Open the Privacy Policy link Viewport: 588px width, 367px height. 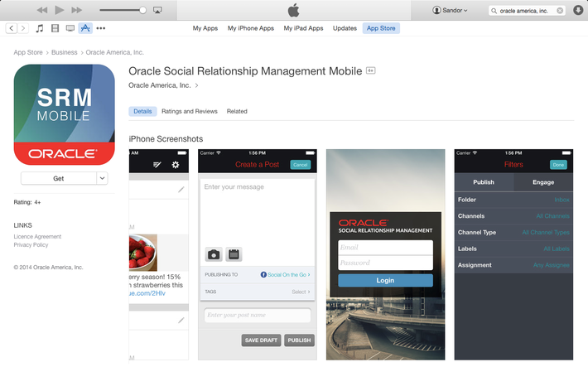(31, 244)
